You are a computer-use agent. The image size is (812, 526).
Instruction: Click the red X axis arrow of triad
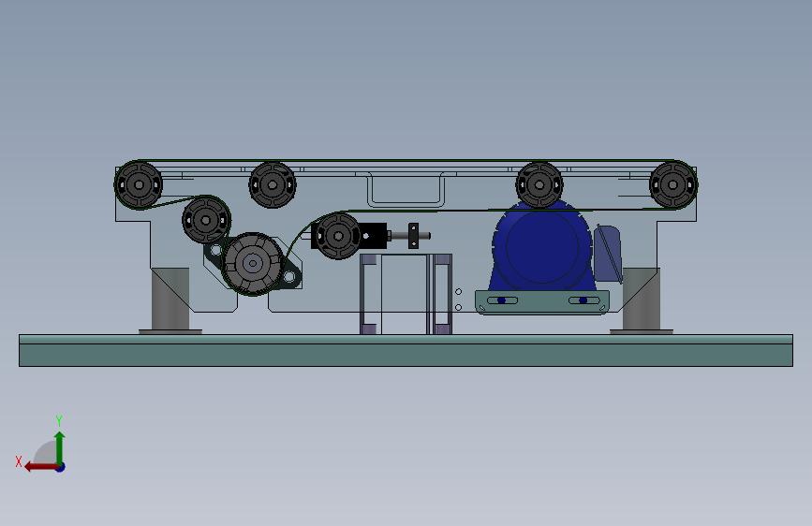pos(41,467)
